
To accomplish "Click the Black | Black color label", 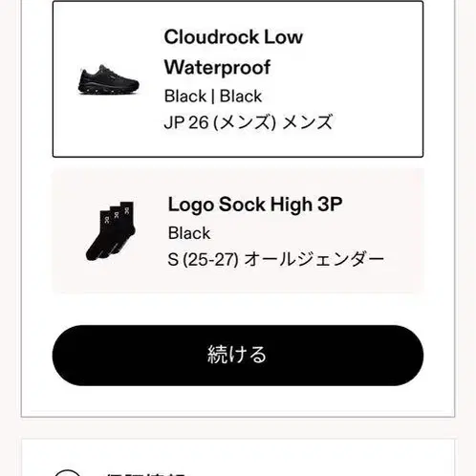I will coord(213,97).
